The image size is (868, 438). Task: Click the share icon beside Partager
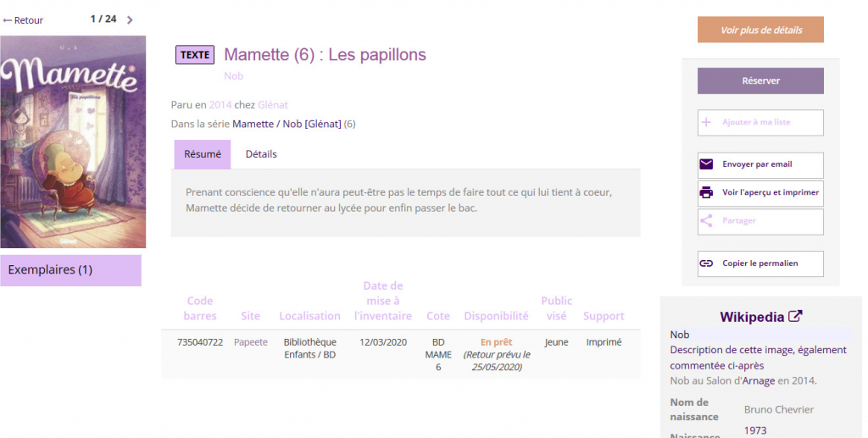[x=706, y=220]
